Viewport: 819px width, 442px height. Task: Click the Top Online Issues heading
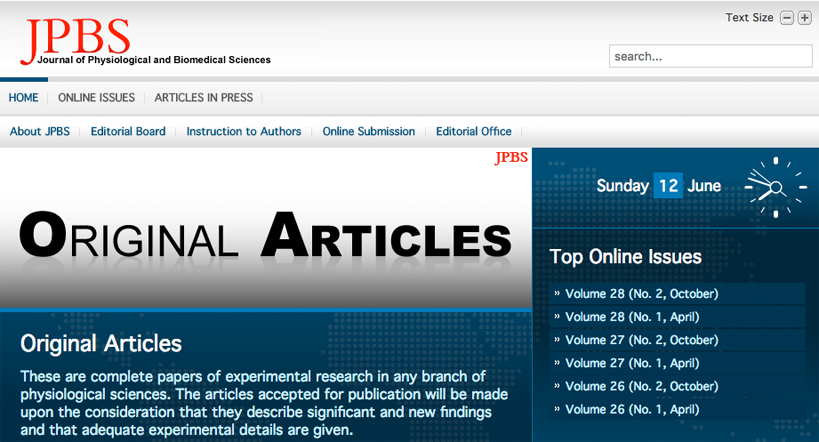[x=625, y=257]
